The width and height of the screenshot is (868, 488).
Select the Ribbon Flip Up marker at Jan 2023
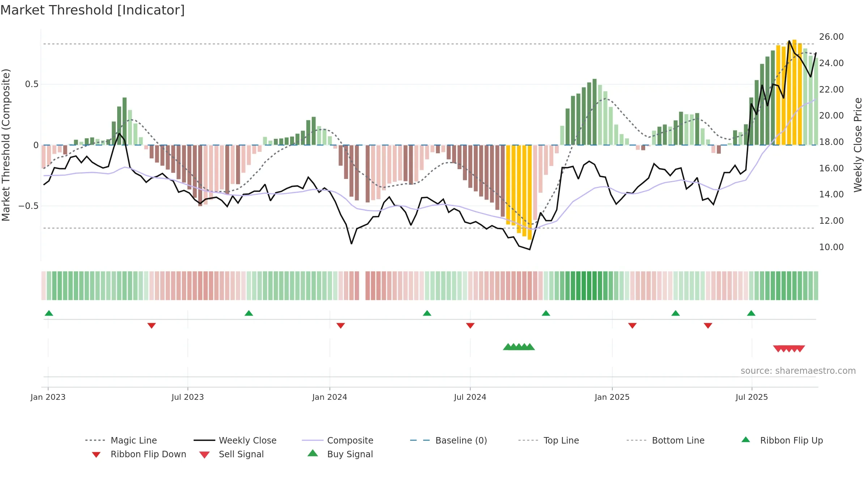click(x=49, y=313)
